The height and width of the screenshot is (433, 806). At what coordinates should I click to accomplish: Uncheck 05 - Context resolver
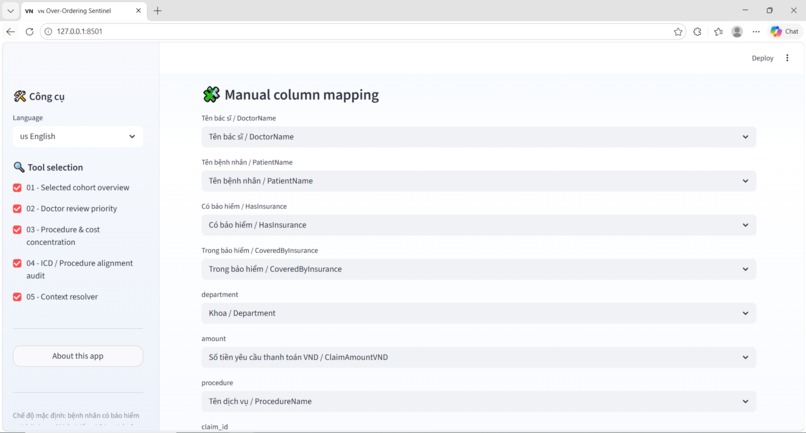coord(17,297)
